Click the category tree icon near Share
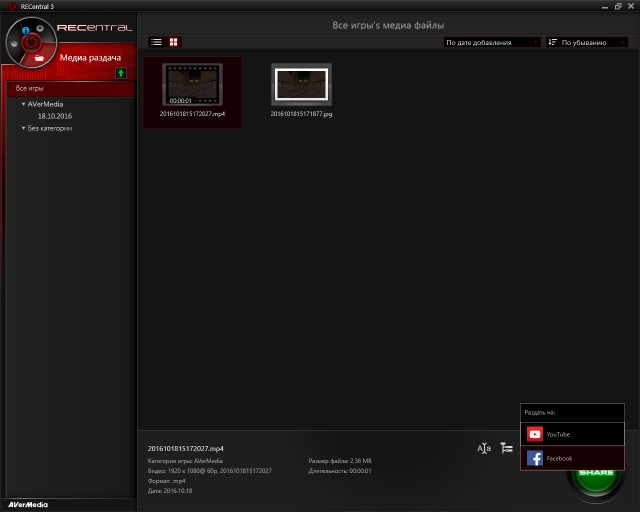Viewport: 640px width, 512px height. [507, 448]
